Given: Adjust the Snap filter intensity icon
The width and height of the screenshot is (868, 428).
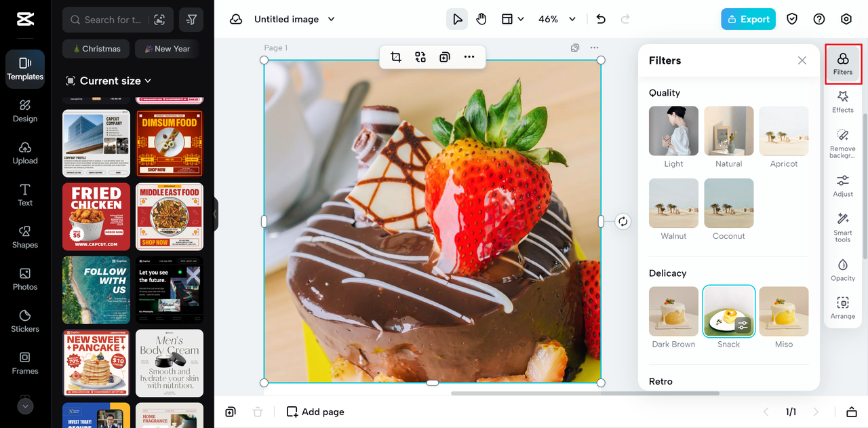Looking at the screenshot, I should pyautogui.click(x=743, y=326).
